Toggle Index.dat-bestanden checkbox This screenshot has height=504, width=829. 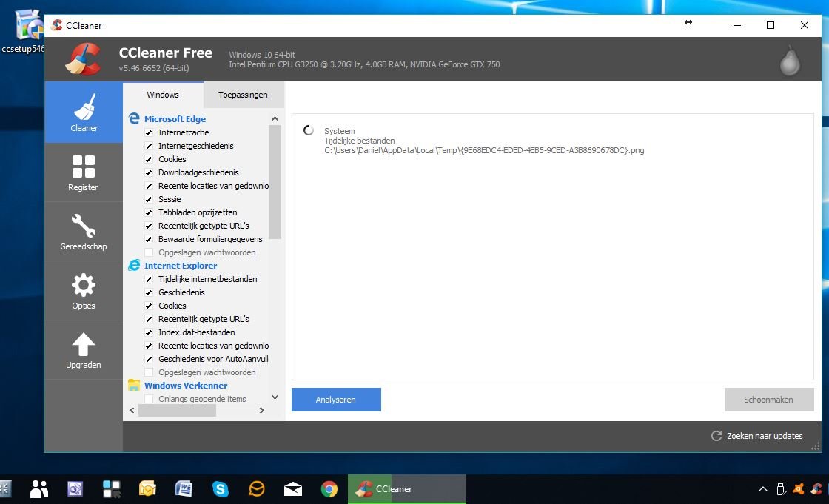tap(149, 332)
